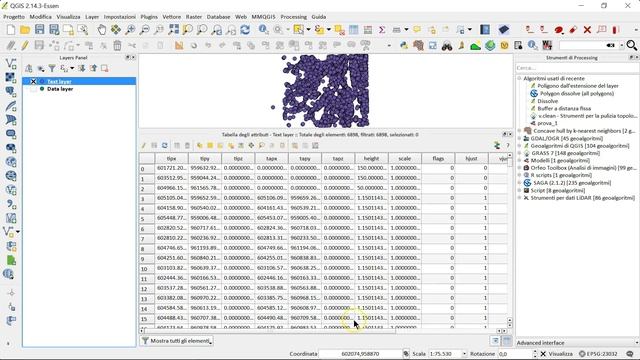Create a new blank project

[x=11, y=29]
